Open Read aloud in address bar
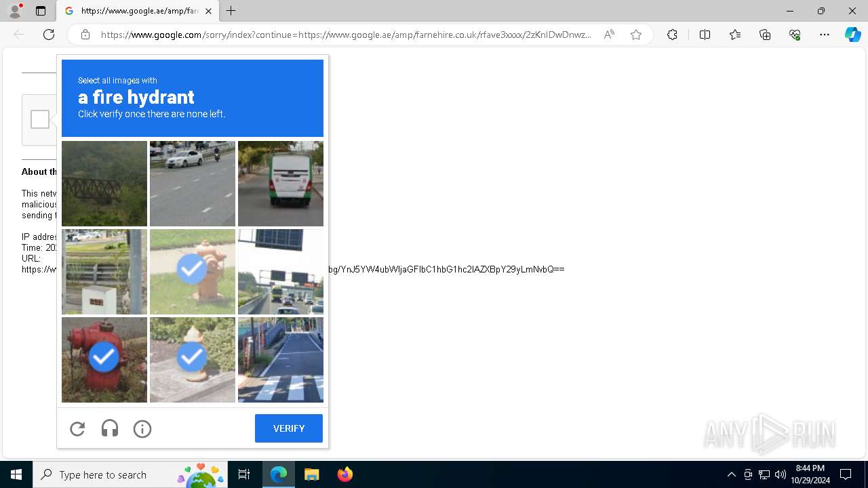 (609, 35)
